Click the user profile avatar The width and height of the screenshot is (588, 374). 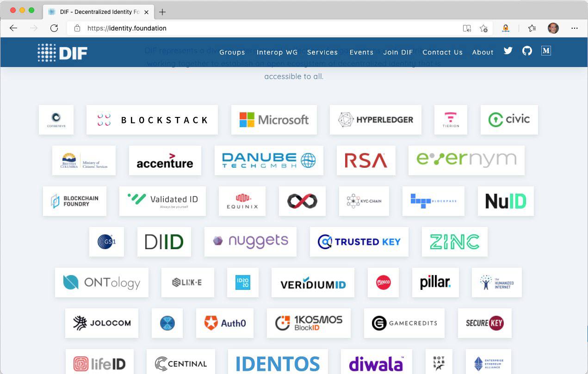pos(553,28)
